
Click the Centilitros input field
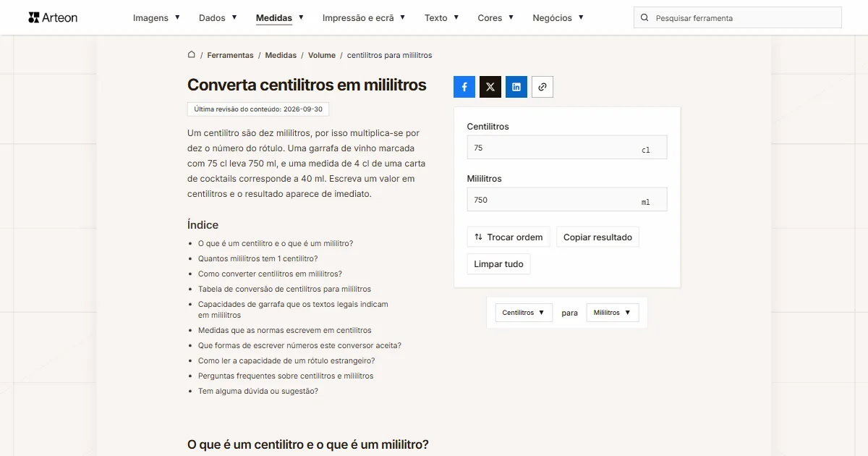pos(567,148)
